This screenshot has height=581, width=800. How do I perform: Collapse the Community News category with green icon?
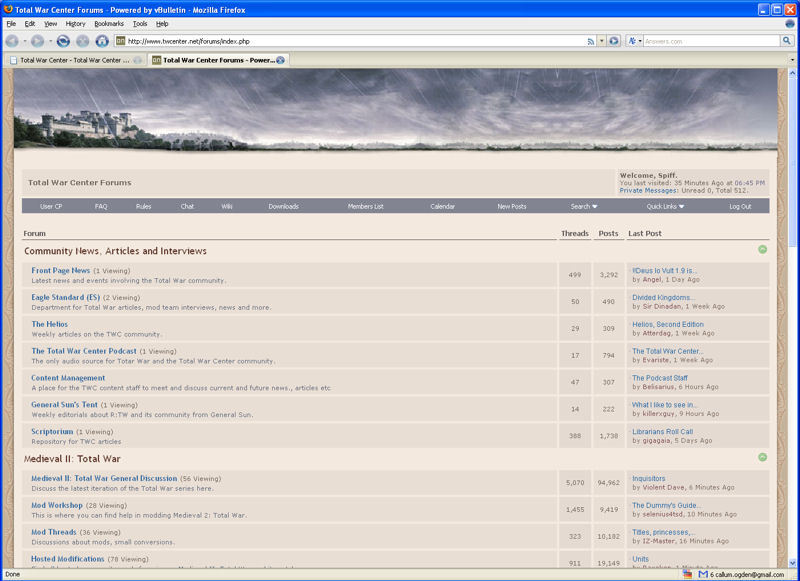coord(762,249)
